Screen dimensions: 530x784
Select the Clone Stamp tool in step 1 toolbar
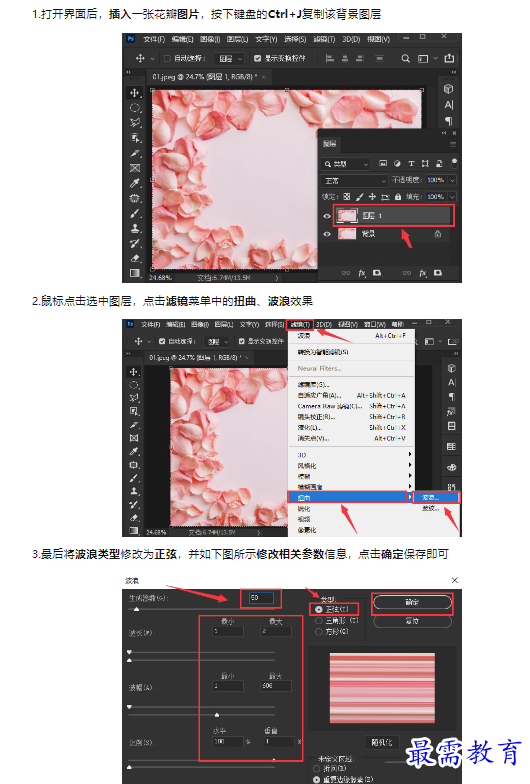pos(134,228)
